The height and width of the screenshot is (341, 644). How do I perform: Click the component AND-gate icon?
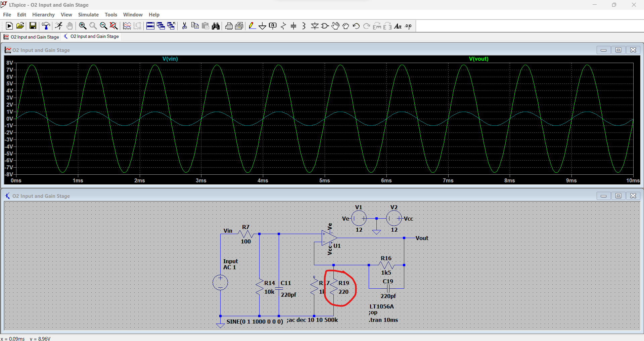(x=325, y=26)
